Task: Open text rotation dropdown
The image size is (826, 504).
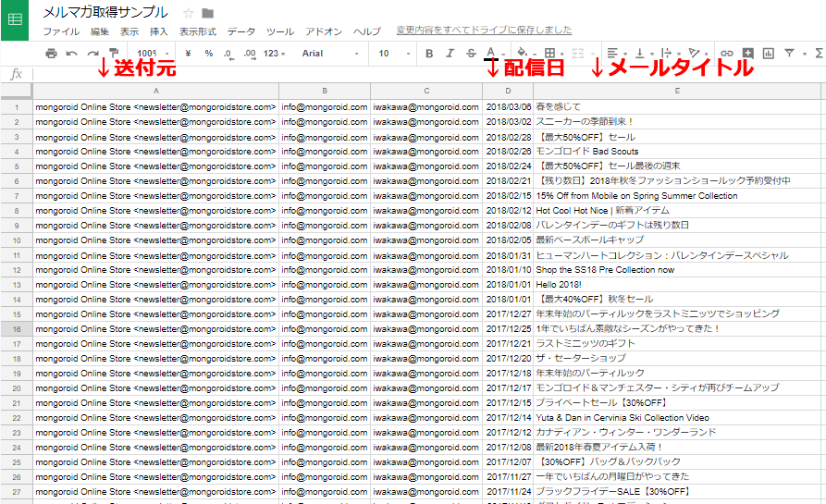Action: coord(697,54)
